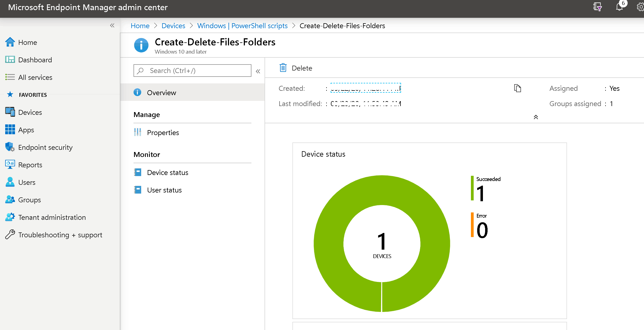Viewport: 644px width, 330px height.
Task: Click the Home house icon in sidebar
Action: (x=10, y=42)
